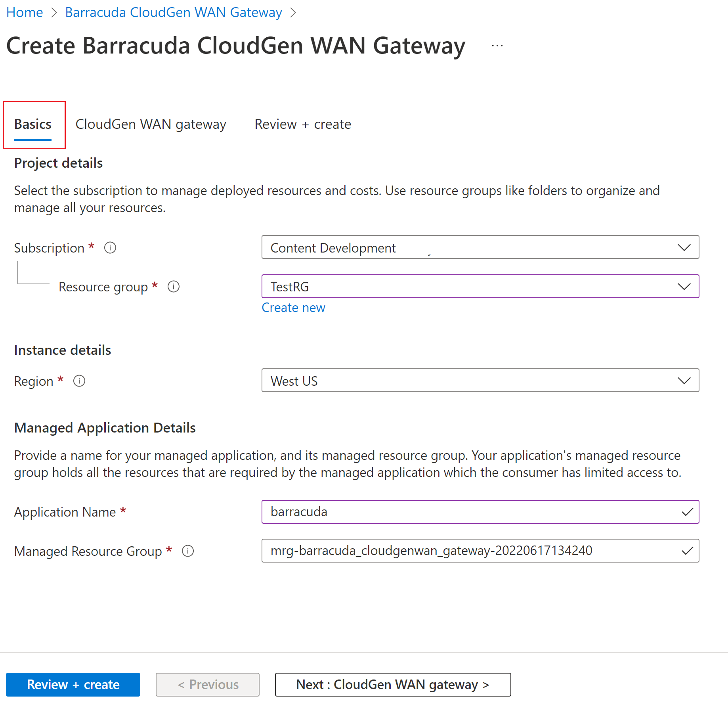This screenshot has width=728, height=714.
Task: Select the Instance details heading
Action: point(63,350)
